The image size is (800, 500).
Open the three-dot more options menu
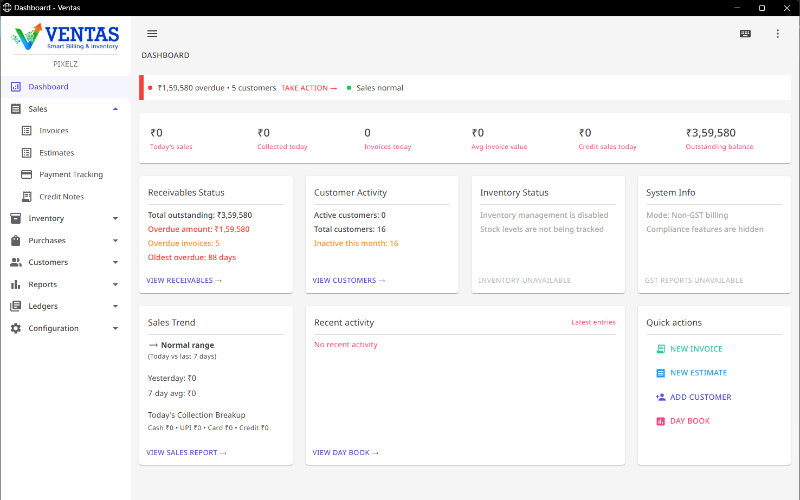778,34
